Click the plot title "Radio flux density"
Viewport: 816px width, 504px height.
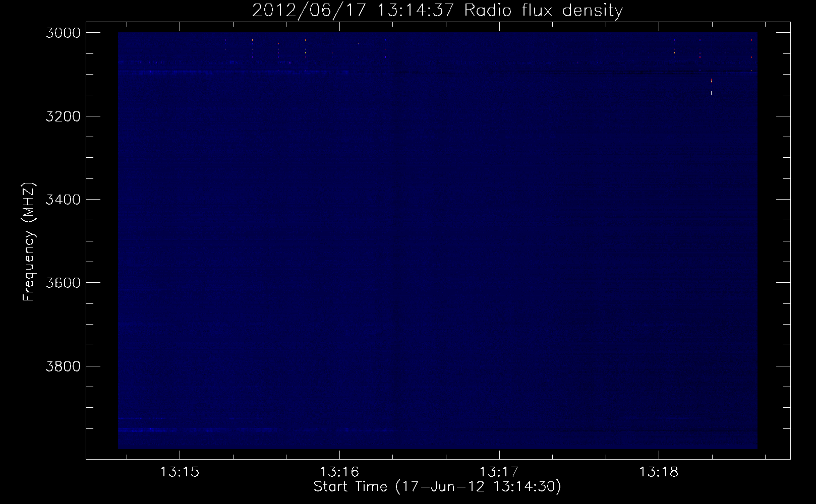coord(543,10)
